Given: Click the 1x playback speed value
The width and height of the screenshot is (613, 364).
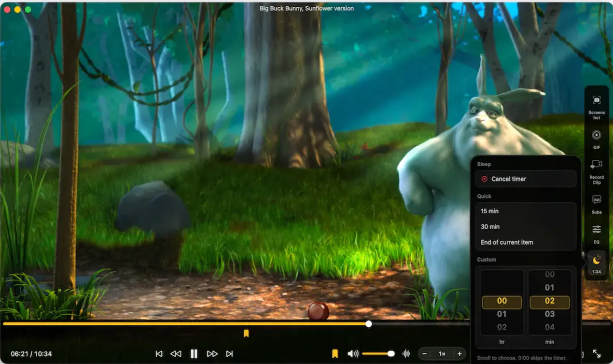Looking at the screenshot, I should pos(442,354).
